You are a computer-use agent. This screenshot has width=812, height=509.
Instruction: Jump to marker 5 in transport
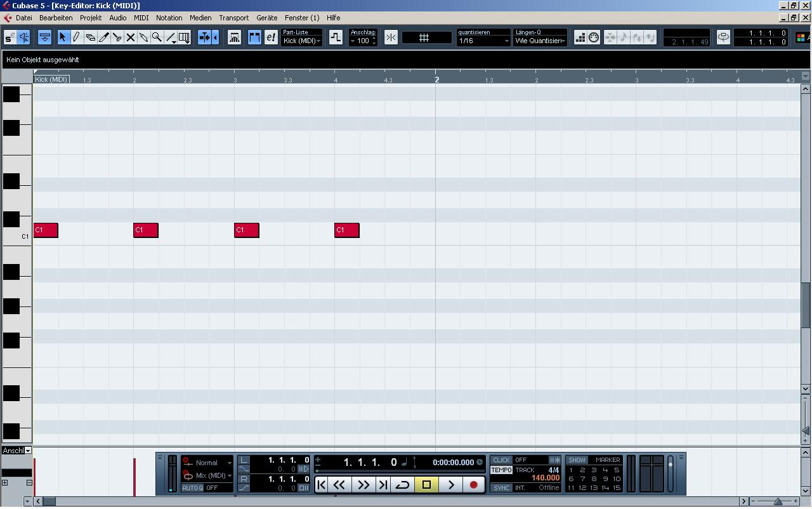click(x=617, y=470)
